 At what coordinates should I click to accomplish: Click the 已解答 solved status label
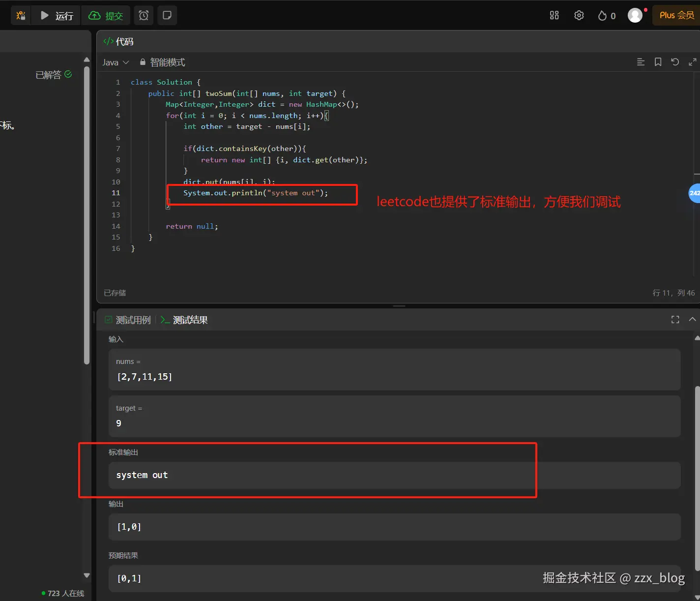tap(54, 75)
